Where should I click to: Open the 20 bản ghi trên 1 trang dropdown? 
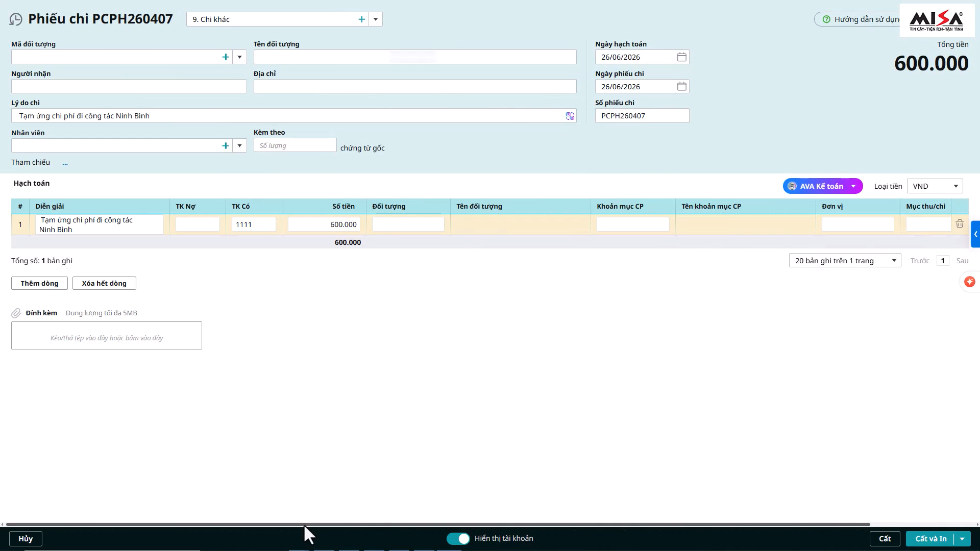tap(845, 261)
